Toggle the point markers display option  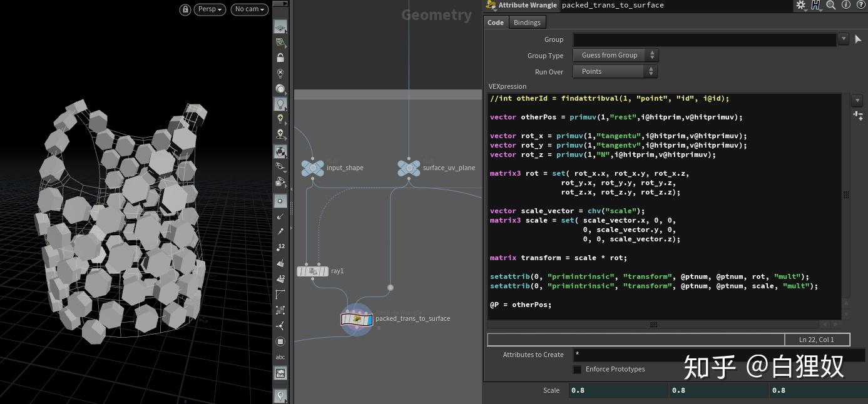(x=280, y=201)
